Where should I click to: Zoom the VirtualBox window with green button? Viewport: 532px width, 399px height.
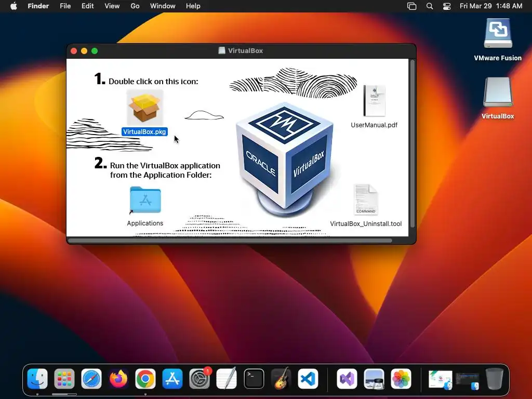[x=95, y=51]
